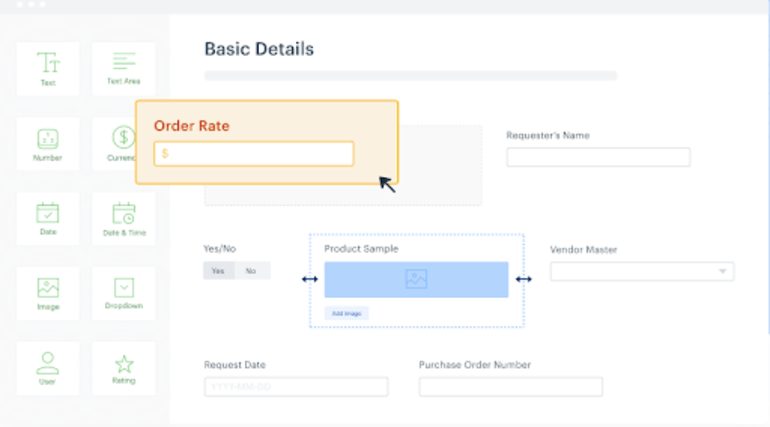
Task: Focus the Requester's Name input field
Action: coord(598,157)
